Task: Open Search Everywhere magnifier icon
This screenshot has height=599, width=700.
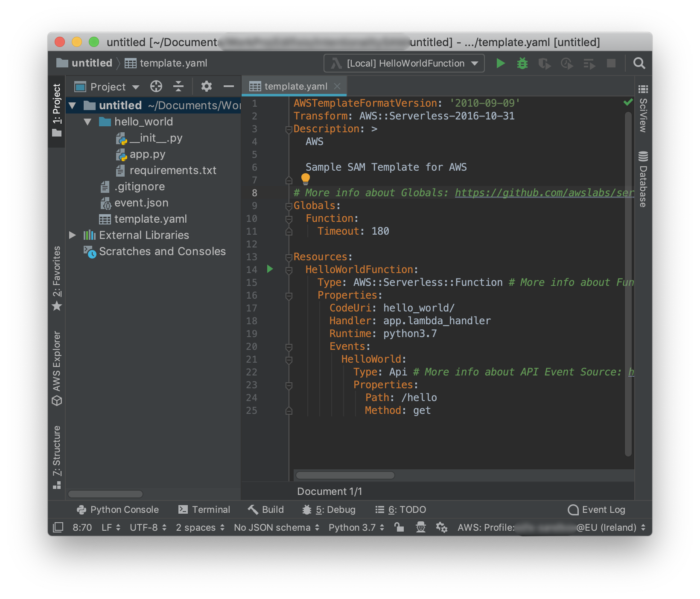Action: pos(639,63)
